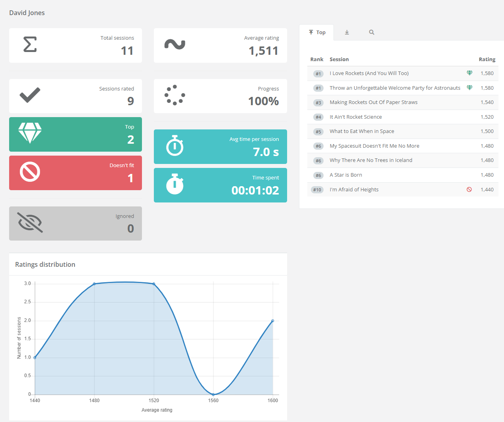The height and width of the screenshot is (422, 504).
Task: Click the wave icon on Average rating card
Action: (174, 44)
